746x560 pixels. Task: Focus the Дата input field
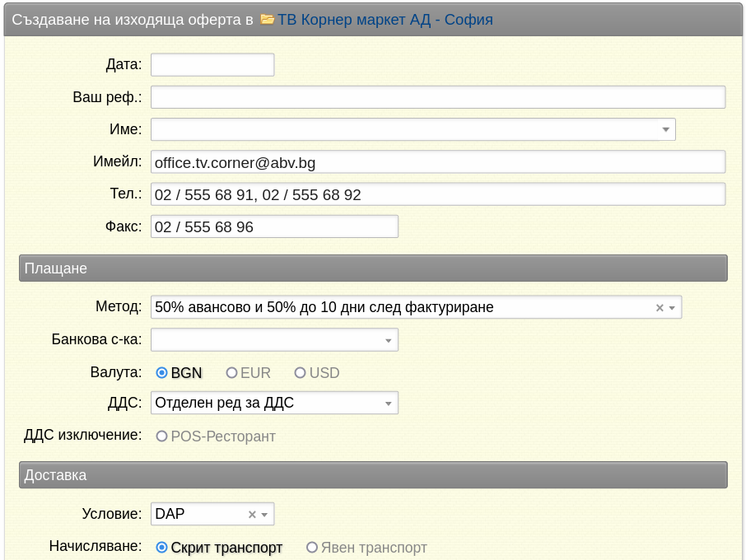(212, 65)
